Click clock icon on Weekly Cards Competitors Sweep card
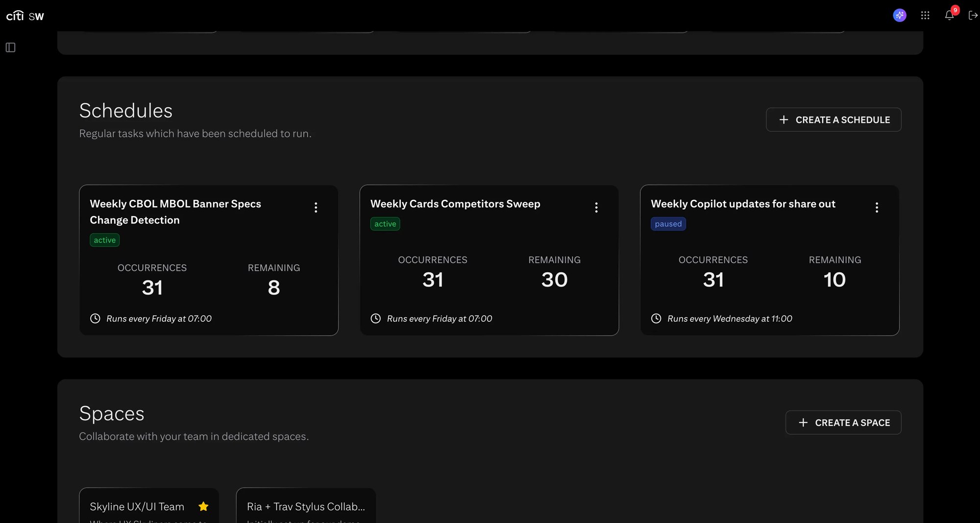 (x=376, y=318)
